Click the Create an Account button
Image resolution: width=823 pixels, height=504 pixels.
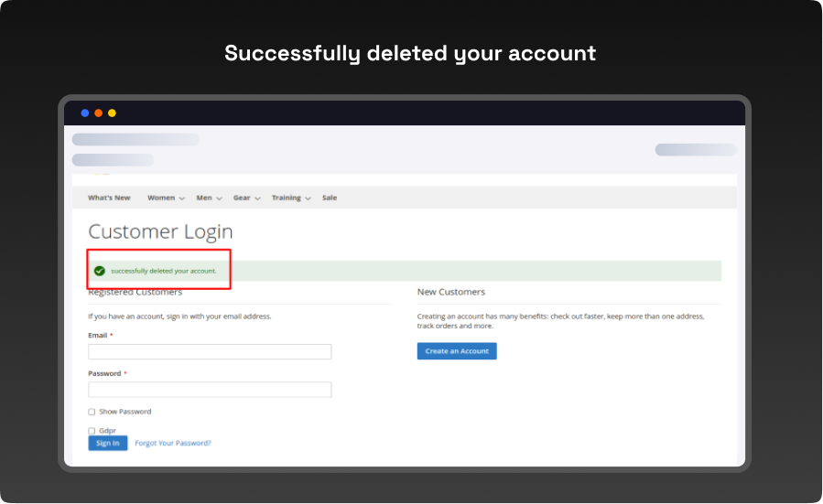pos(457,351)
